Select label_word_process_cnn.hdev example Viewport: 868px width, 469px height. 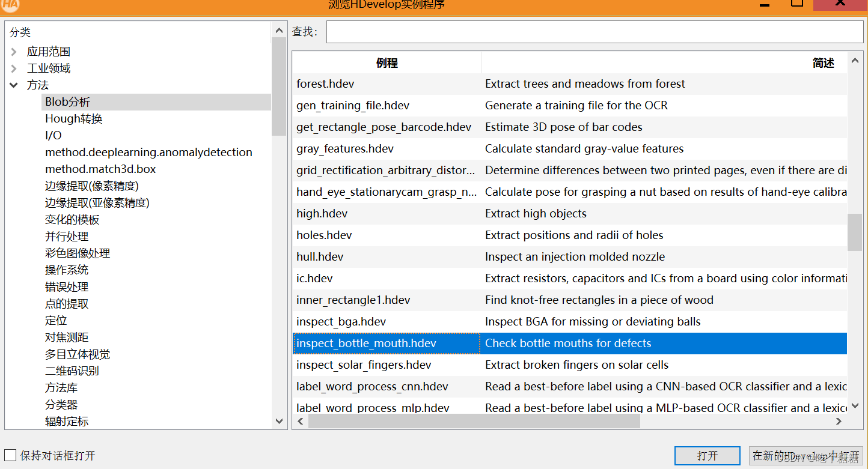pyautogui.click(x=372, y=387)
